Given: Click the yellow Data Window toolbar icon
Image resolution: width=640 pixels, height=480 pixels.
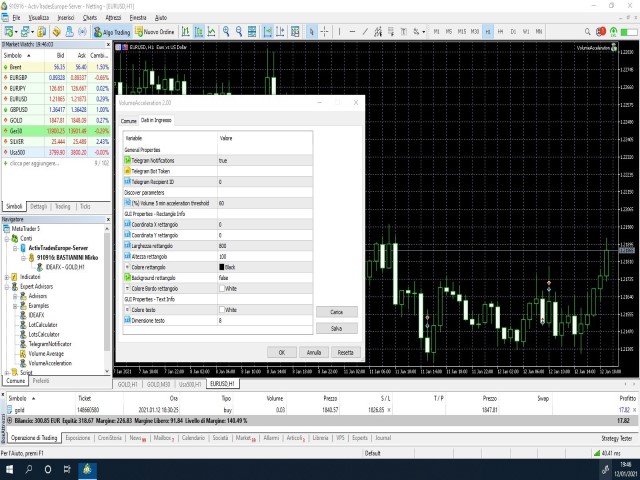Looking at the screenshot, I should coord(57,31).
